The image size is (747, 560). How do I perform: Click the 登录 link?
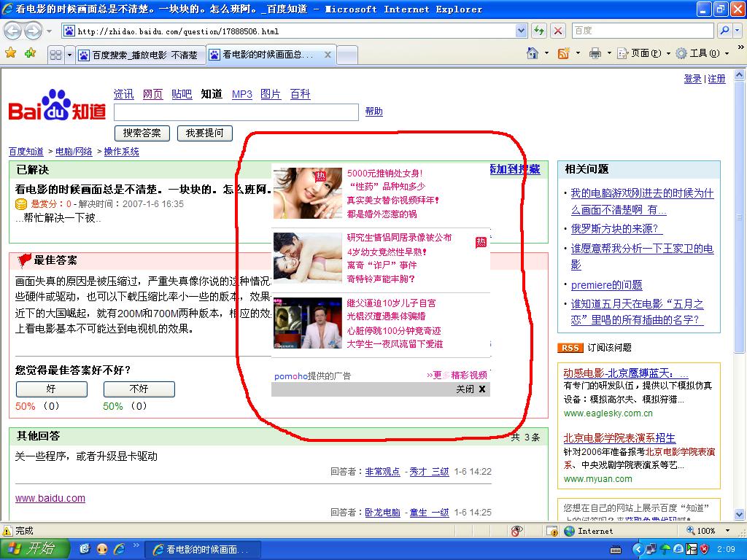692,79
